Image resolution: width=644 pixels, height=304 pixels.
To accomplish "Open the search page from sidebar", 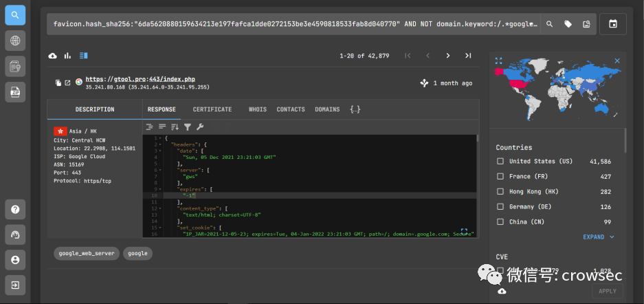I will [15, 15].
